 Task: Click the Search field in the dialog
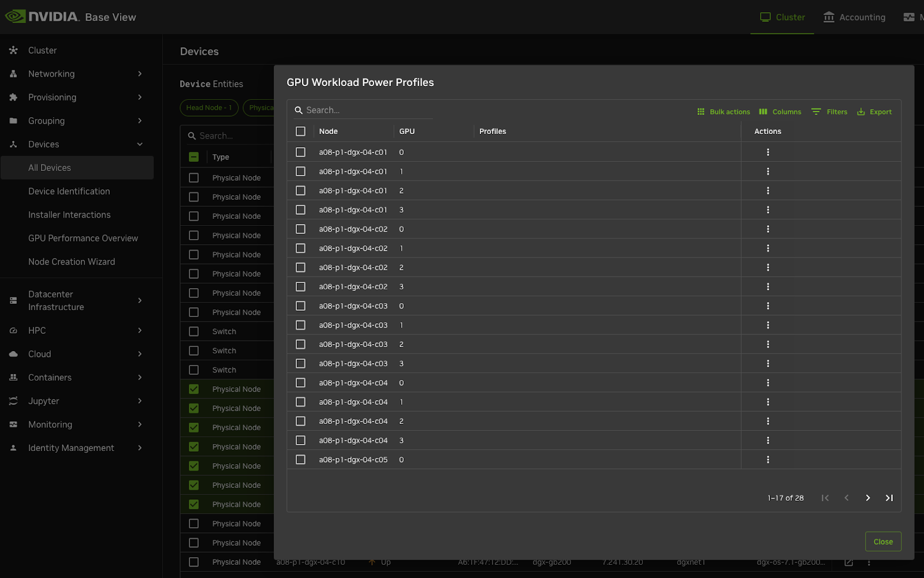pos(367,110)
